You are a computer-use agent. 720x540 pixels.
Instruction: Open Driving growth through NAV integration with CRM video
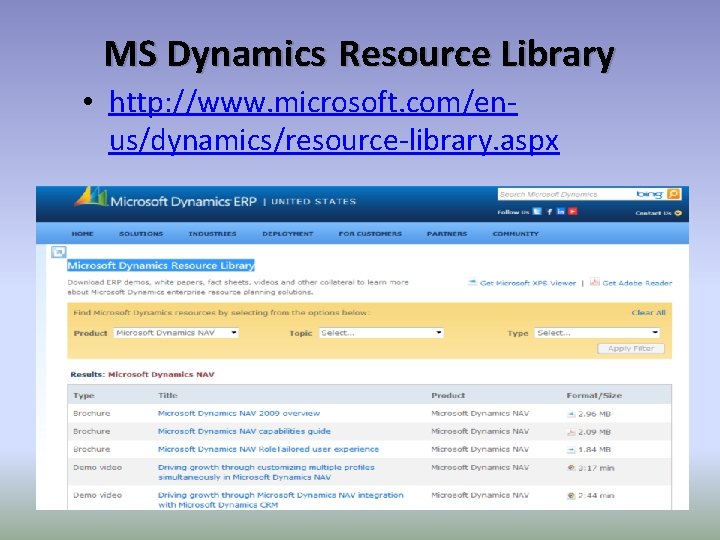coord(281,500)
